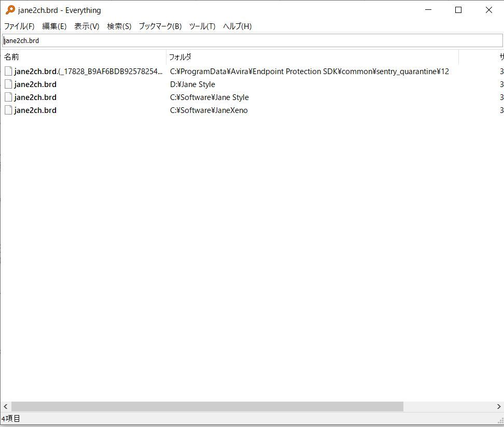Viewport: 504px width, 427px height.
Task: Open the ファイル(F) menu
Action: (x=19, y=26)
